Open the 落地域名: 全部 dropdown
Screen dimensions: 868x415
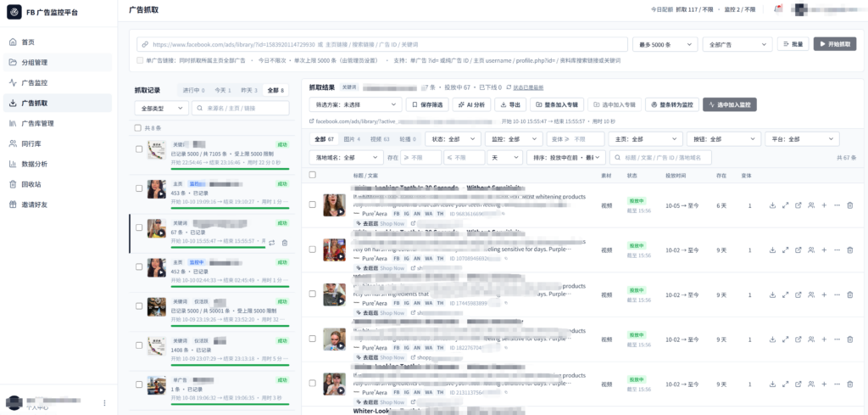346,157
